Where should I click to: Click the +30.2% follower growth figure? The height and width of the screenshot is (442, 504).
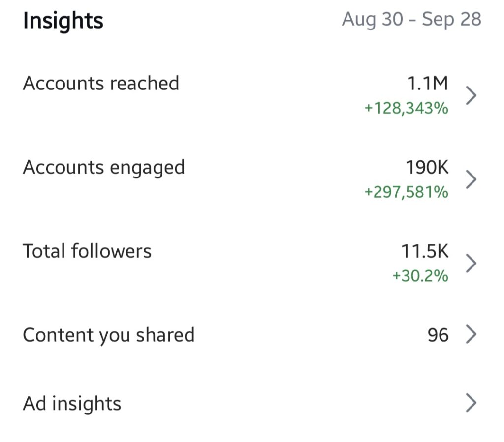click(x=420, y=276)
